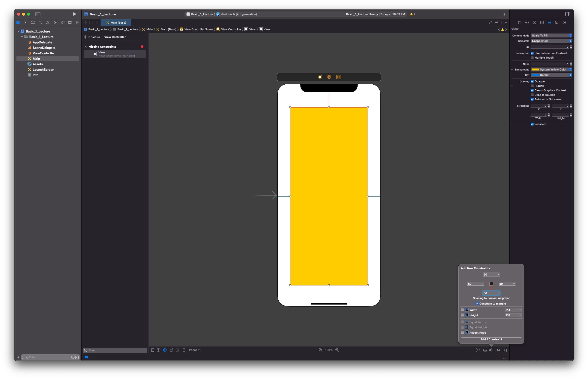Click the Align constraints icon

point(485,350)
